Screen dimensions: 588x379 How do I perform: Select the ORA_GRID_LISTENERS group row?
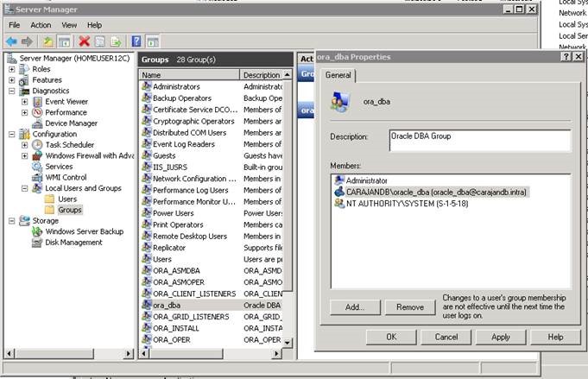coord(212,317)
